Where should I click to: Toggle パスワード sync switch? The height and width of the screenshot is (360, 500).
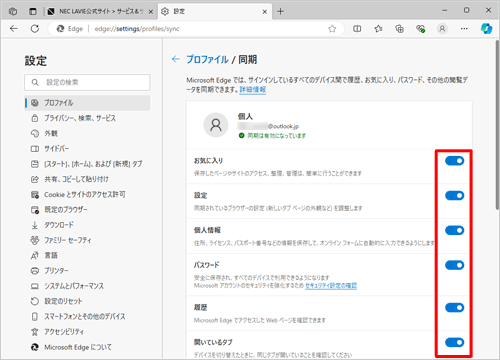tap(454, 265)
